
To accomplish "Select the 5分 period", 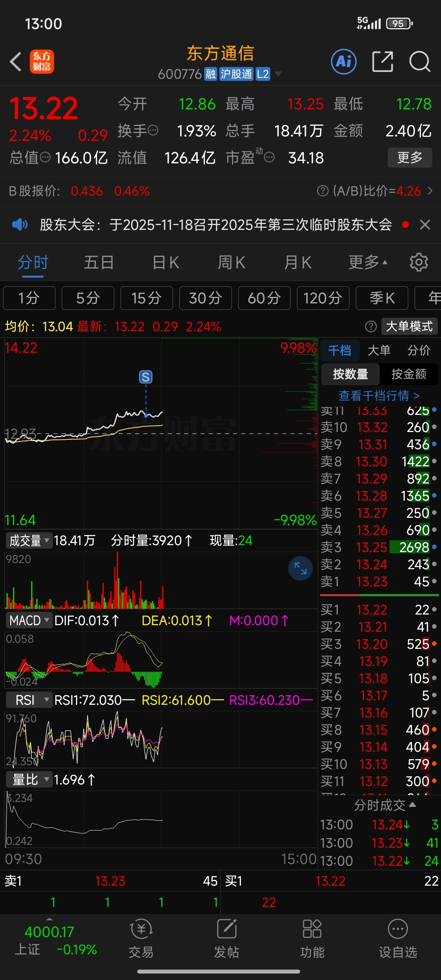I will (88, 298).
